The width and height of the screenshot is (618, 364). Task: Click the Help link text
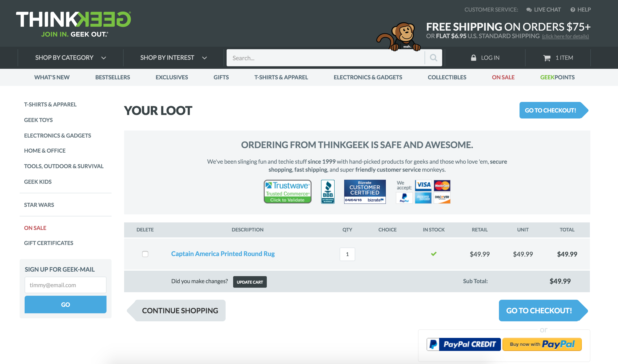(584, 10)
